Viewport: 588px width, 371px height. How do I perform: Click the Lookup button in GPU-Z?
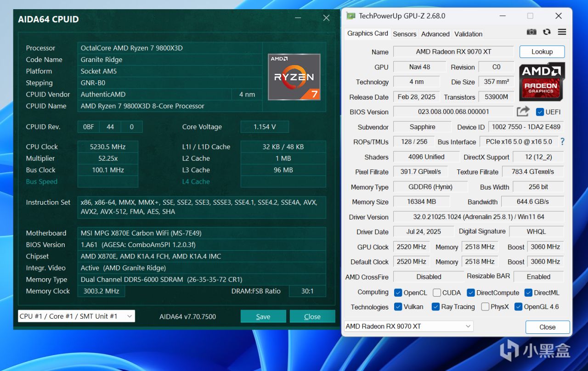coord(542,52)
